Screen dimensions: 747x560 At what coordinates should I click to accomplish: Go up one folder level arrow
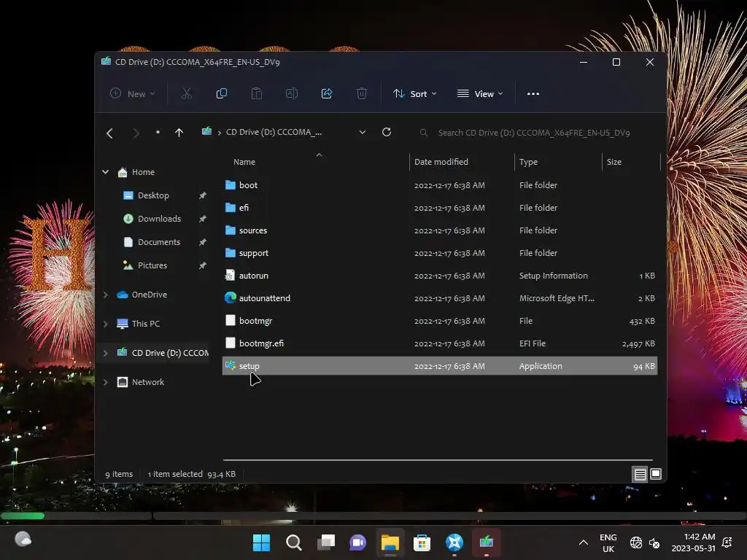179,133
